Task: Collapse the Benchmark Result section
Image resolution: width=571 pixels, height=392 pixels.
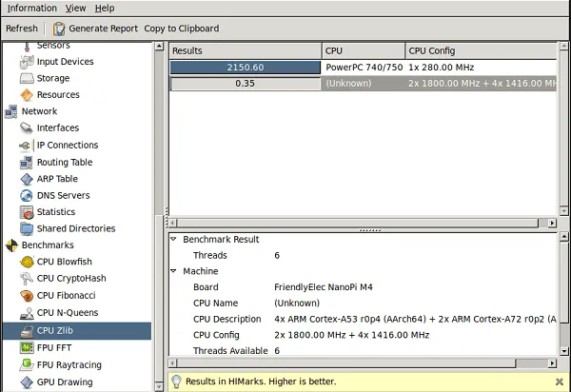Action: coord(174,239)
